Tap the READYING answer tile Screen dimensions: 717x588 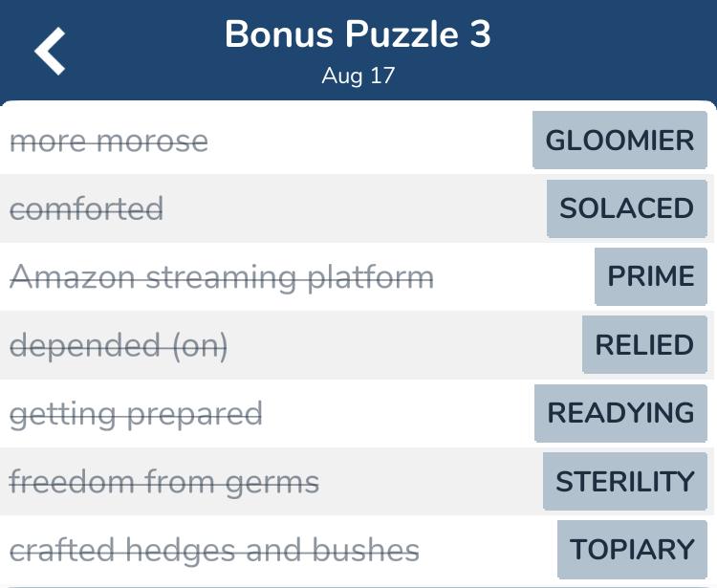(x=620, y=413)
